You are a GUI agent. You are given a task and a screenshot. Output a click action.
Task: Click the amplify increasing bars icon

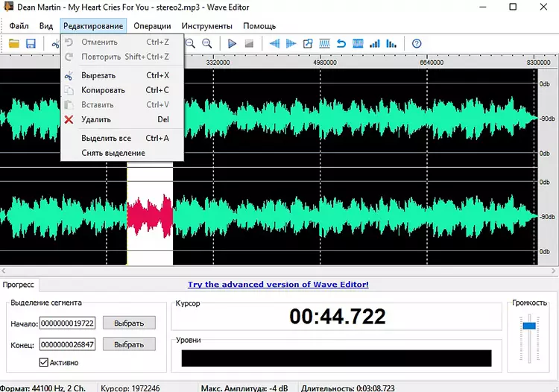coord(375,43)
